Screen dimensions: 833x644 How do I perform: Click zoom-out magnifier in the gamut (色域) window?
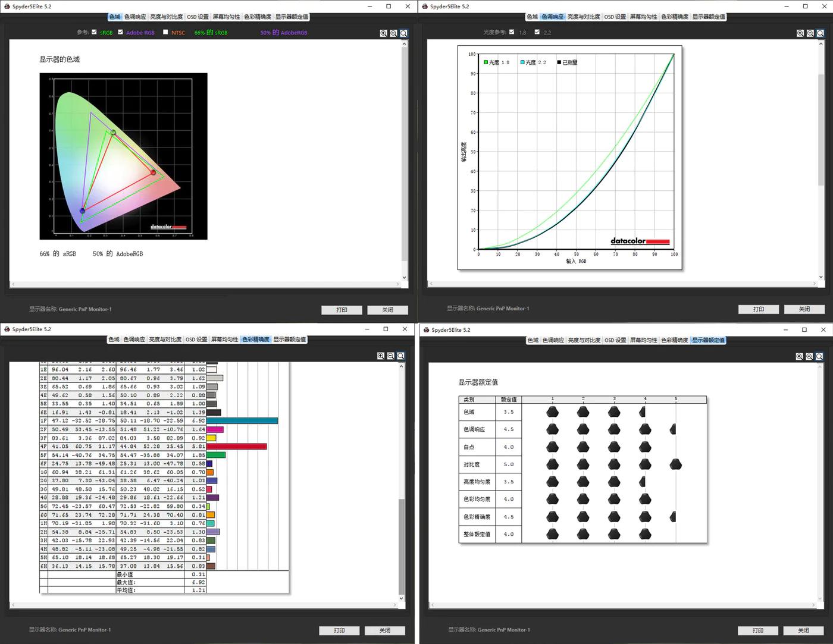click(393, 33)
